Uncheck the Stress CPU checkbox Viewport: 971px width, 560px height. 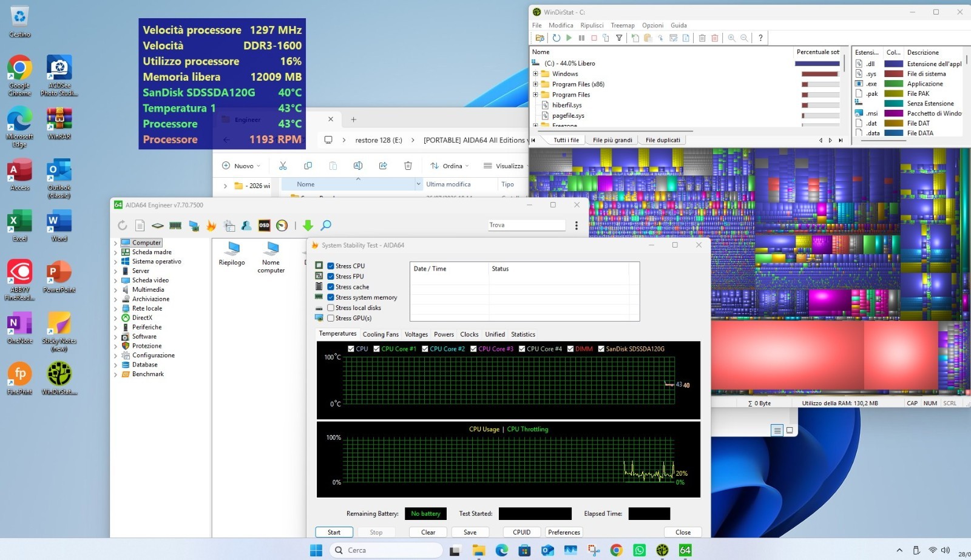(x=331, y=266)
